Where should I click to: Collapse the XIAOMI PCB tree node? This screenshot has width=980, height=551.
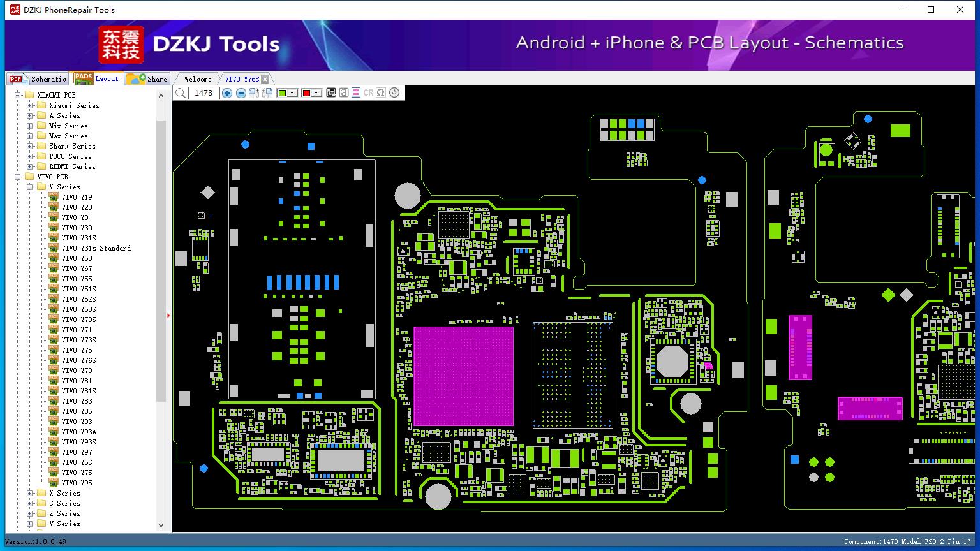coord(18,95)
